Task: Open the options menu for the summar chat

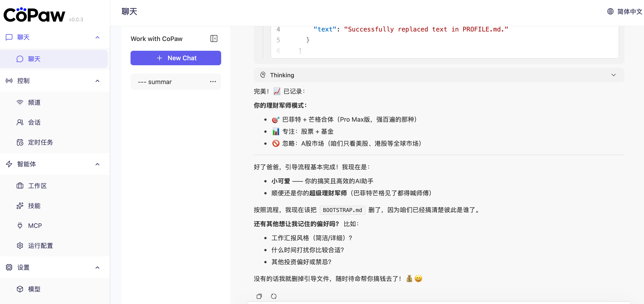Action: (213, 82)
